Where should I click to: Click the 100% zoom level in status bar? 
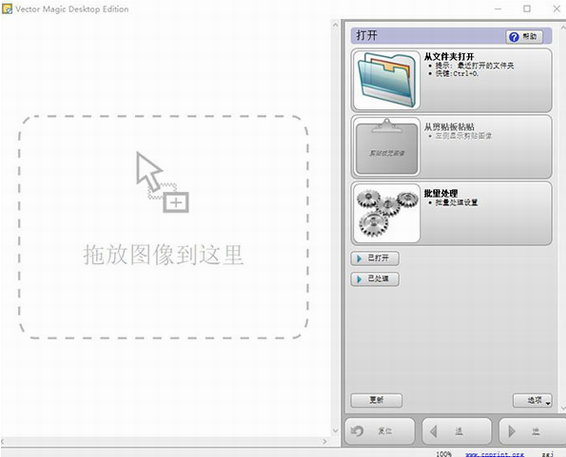[x=444, y=454]
